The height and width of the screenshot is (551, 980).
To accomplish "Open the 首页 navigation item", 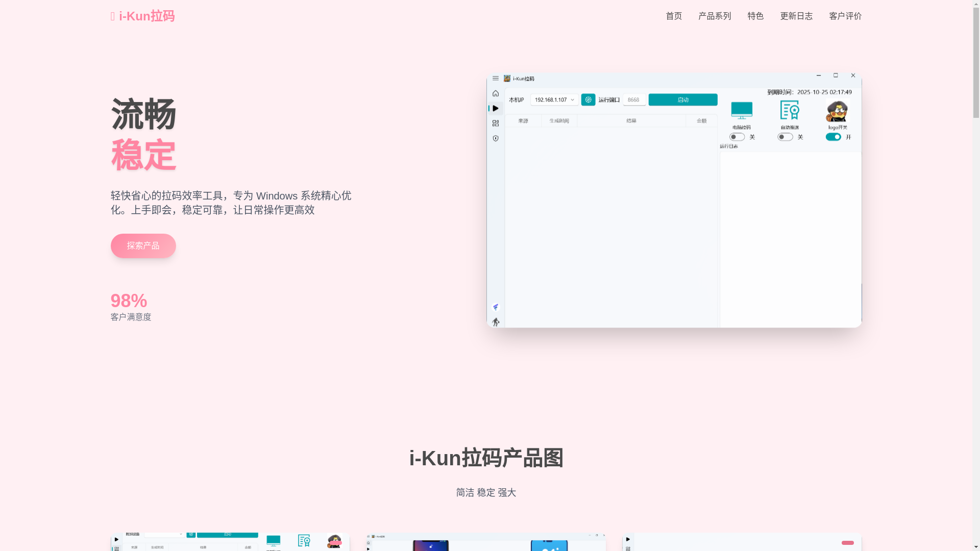I will point(674,16).
